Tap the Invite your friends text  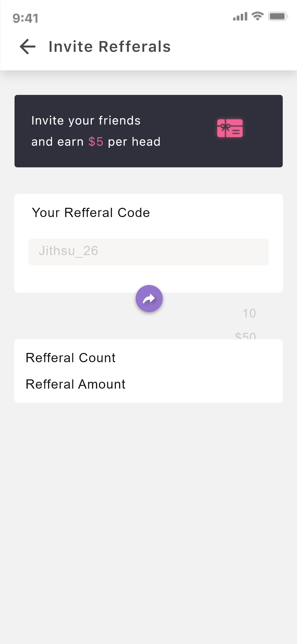86,121
